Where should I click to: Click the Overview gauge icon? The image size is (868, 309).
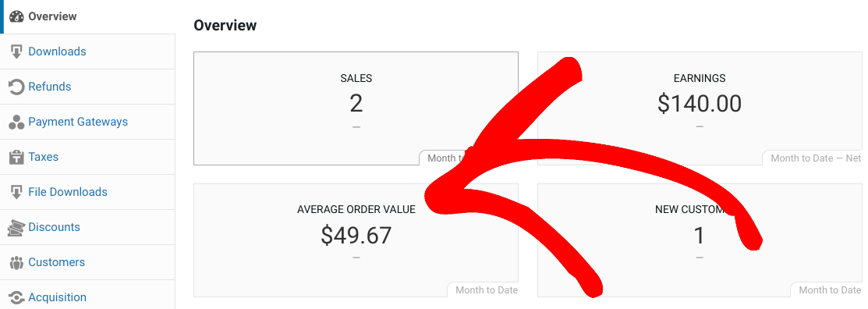pyautogui.click(x=16, y=16)
